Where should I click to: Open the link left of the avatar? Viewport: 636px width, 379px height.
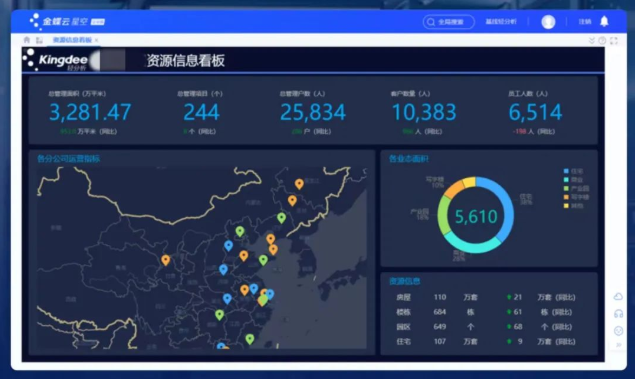(x=501, y=22)
